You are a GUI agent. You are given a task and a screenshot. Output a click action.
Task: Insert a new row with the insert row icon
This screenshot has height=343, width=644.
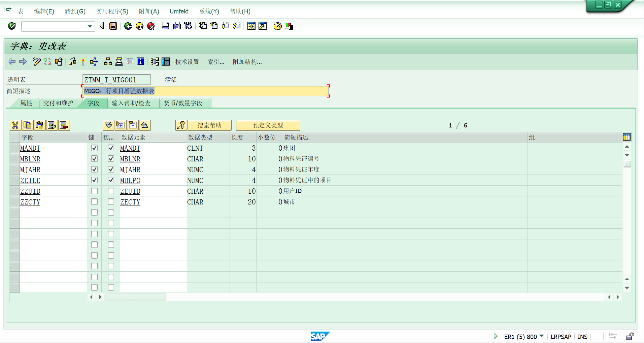point(52,125)
